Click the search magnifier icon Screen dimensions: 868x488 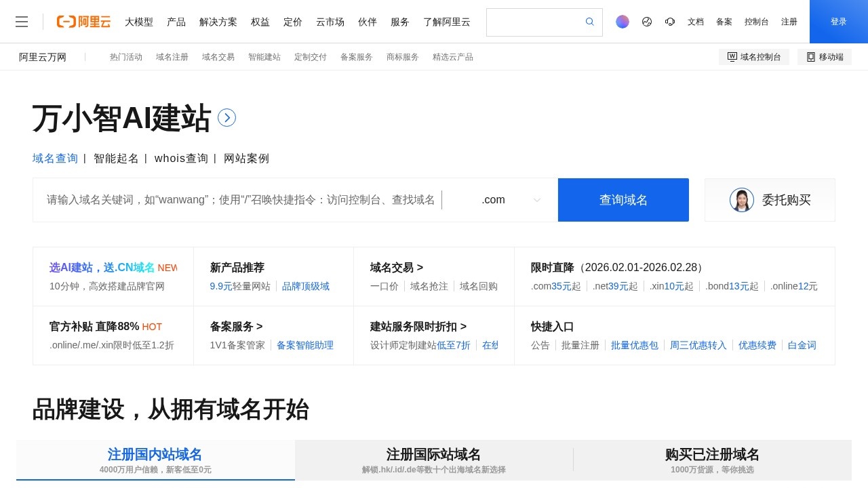pyautogui.click(x=589, y=22)
